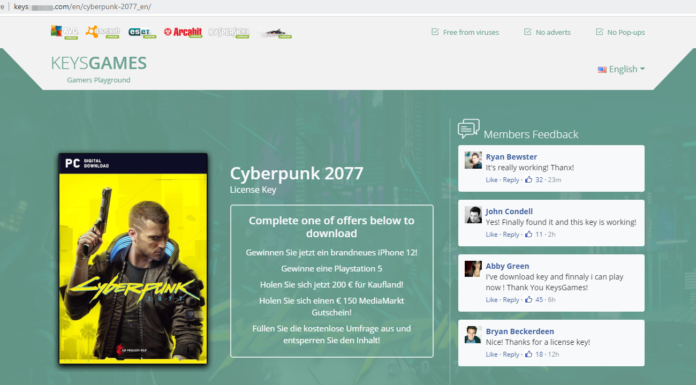
Task: Click Bryan Beckerdeen's avatar picture
Action: pyautogui.click(x=473, y=334)
